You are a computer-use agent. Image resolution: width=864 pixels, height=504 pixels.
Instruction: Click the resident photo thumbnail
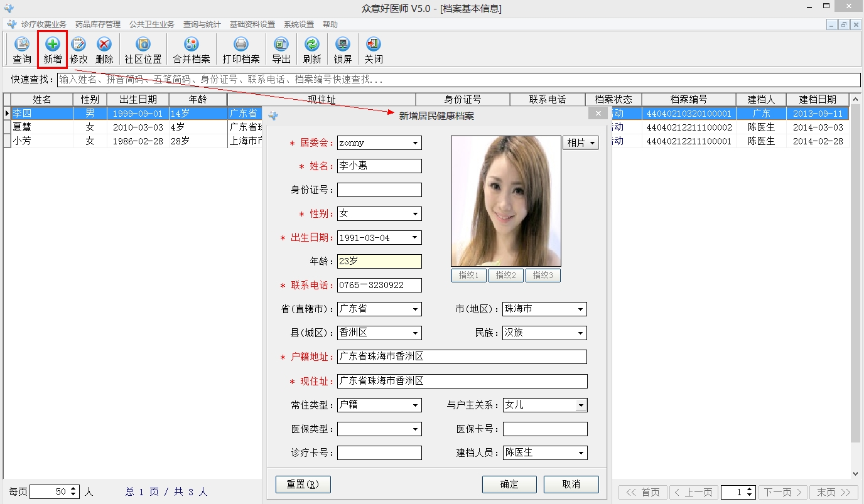point(506,201)
